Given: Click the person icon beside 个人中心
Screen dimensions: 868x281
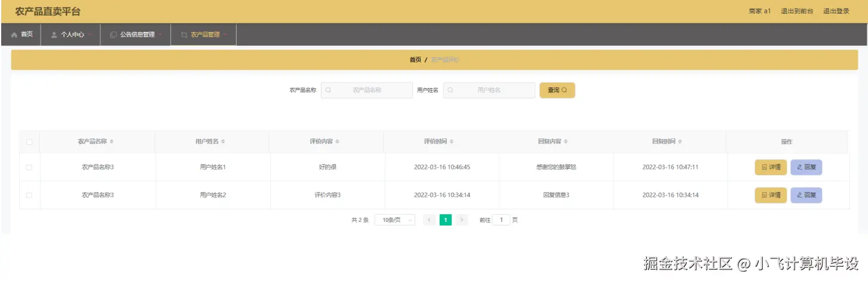Looking at the screenshot, I should click(54, 35).
